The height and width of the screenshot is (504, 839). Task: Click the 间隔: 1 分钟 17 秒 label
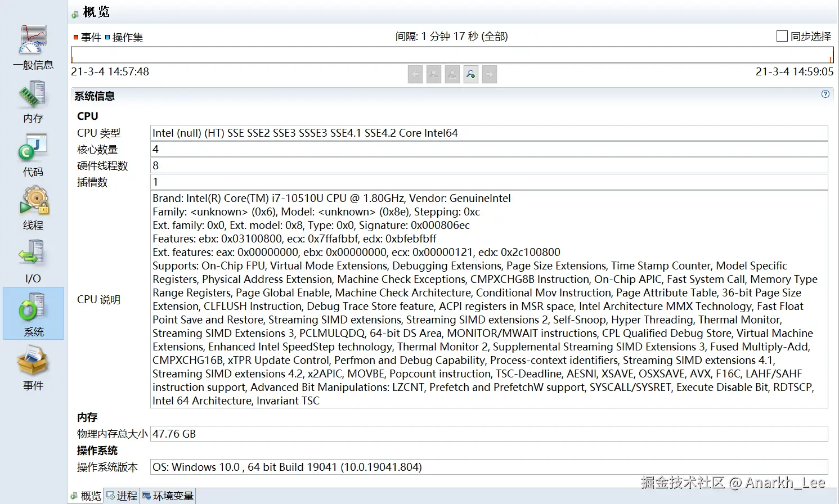pos(451,36)
